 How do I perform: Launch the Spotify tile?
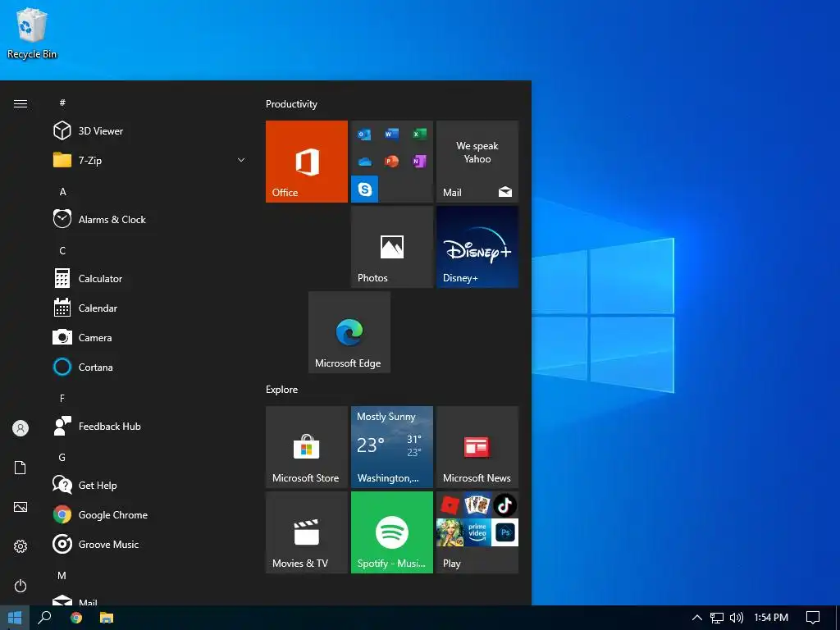pos(392,532)
